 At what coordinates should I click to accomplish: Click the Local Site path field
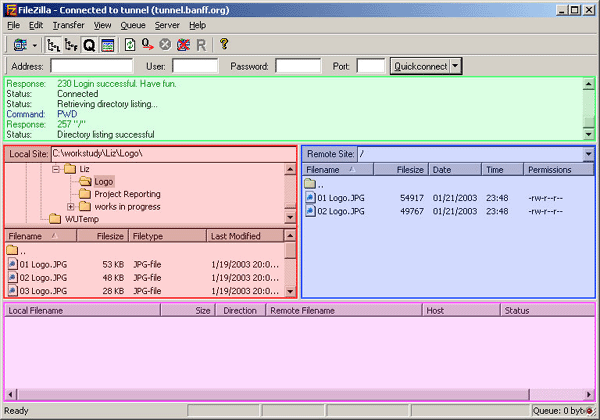tap(173, 154)
